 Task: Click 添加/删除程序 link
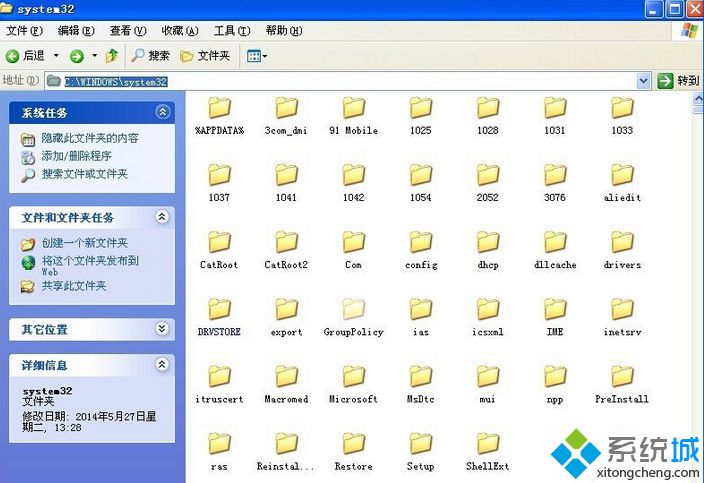76,156
